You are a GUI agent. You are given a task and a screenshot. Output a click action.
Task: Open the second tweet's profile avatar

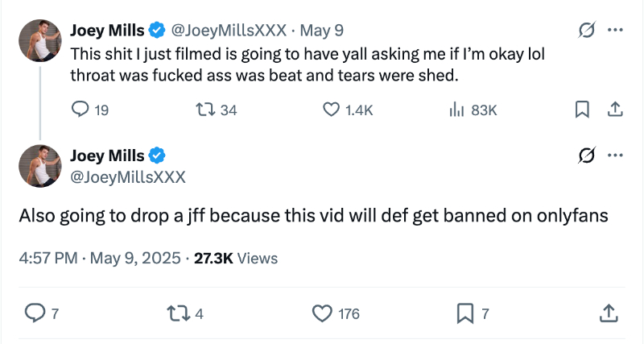click(39, 166)
